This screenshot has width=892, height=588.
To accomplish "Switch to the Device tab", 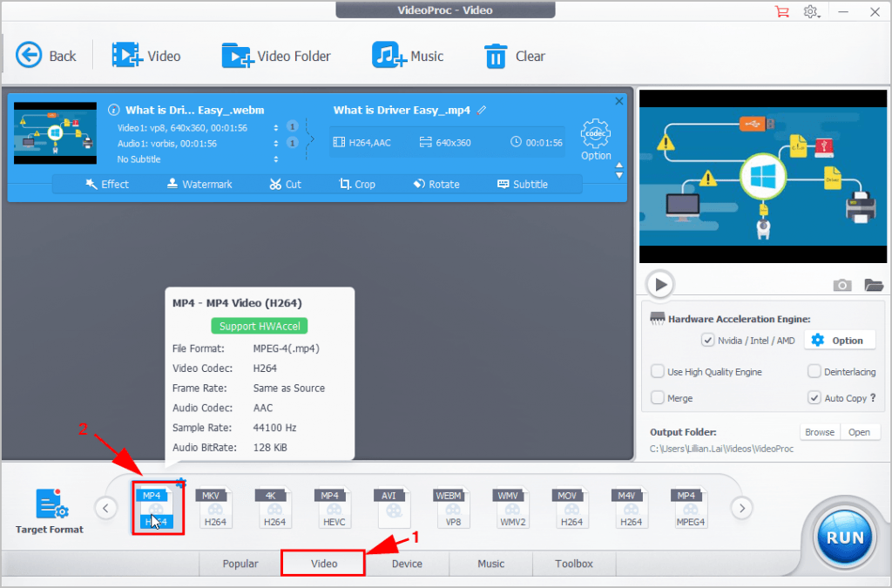I will [x=407, y=564].
